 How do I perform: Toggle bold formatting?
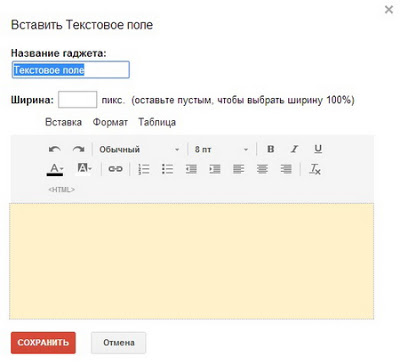click(271, 149)
